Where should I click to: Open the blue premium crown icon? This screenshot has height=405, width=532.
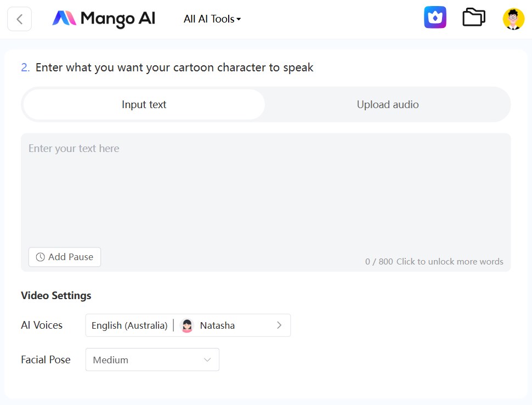[435, 18]
